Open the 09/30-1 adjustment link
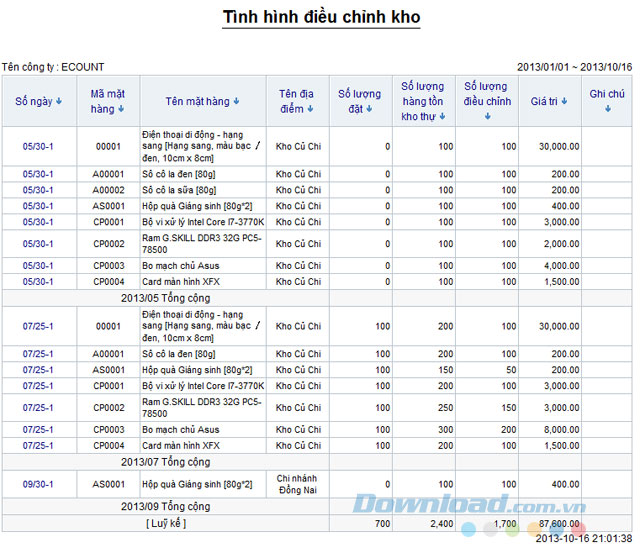Screen dimensions: 640x553 tap(38, 484)
